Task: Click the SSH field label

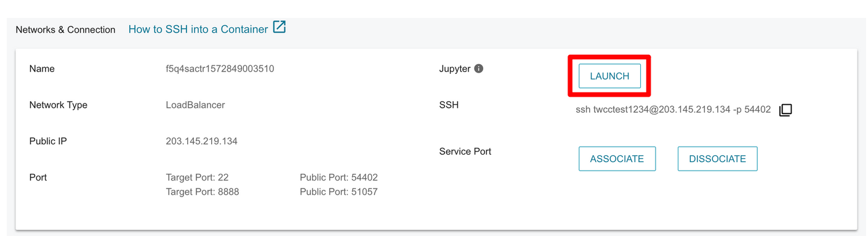Action: [x=449, y=105]
